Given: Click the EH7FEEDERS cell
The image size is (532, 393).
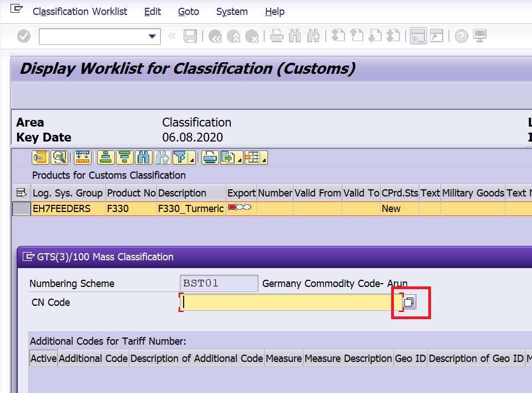Looking at the screenshot, I should [68, 208].
